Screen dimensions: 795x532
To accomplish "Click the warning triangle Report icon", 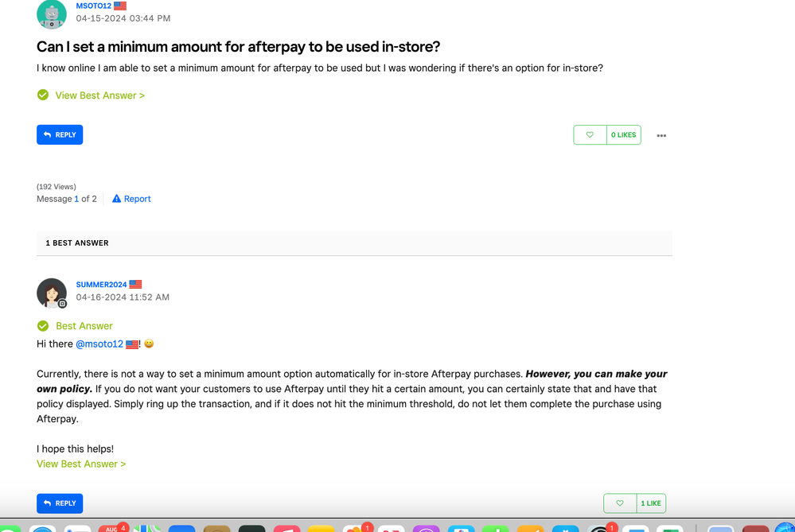I will coord(116,199).
